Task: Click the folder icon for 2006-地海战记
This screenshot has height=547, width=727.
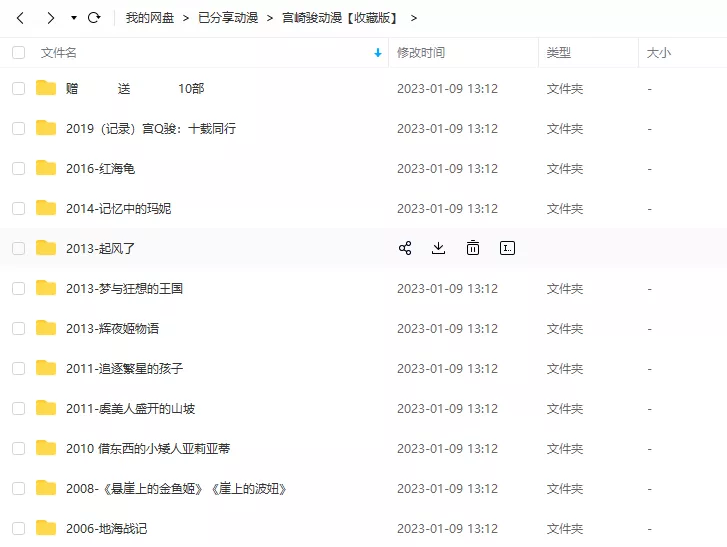Action: click(46, 528)
